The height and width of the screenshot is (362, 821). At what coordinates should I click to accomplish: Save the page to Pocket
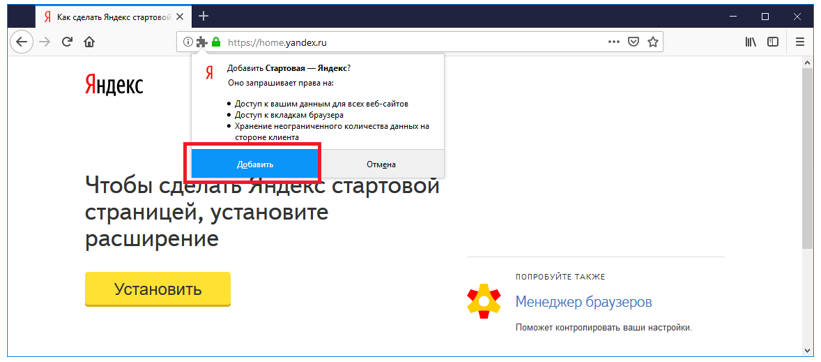(633, 42)
